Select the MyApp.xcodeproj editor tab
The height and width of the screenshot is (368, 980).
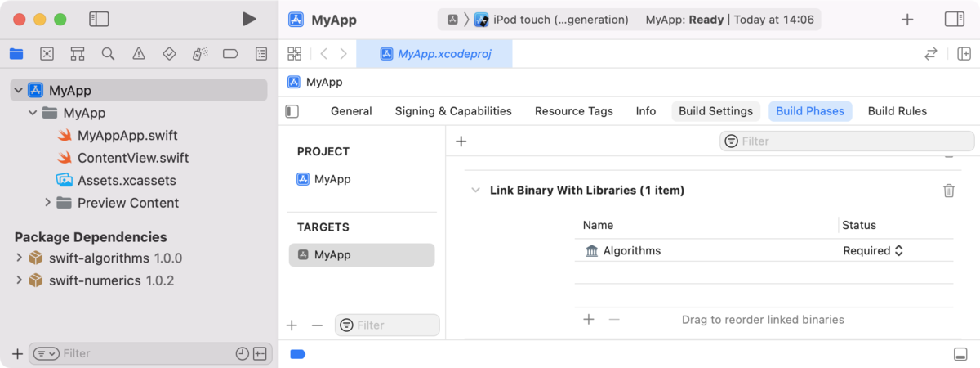pyautogui.click(x=434, y=54)
